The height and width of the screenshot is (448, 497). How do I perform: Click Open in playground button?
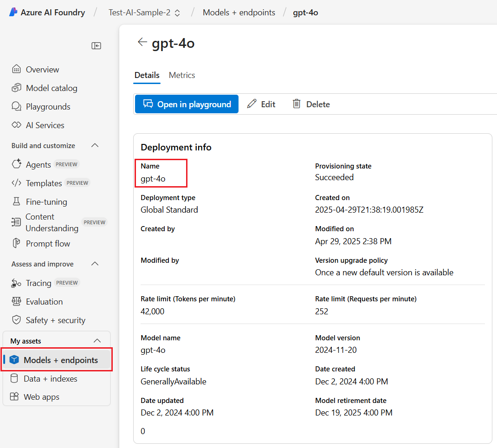[x=187, y=104]
